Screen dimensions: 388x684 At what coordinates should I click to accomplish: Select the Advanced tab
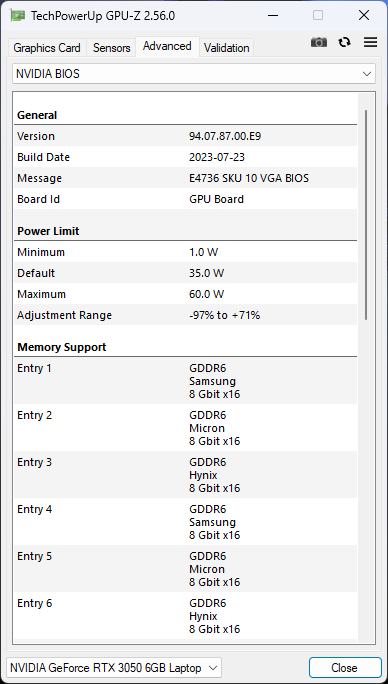point(167,46)
